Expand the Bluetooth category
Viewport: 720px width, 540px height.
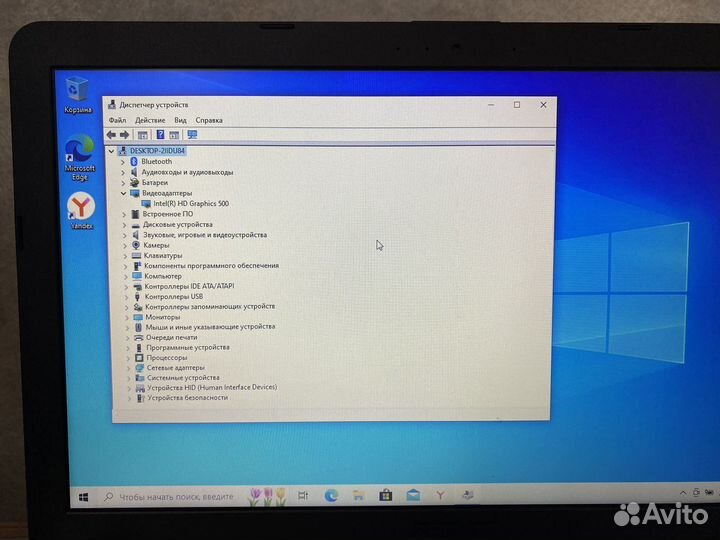pos(124,161)
